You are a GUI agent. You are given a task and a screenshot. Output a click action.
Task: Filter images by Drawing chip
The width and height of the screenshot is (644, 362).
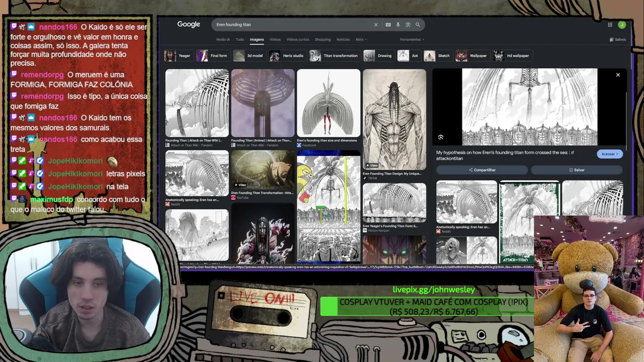pyautogui.click(x=378, y=56)
